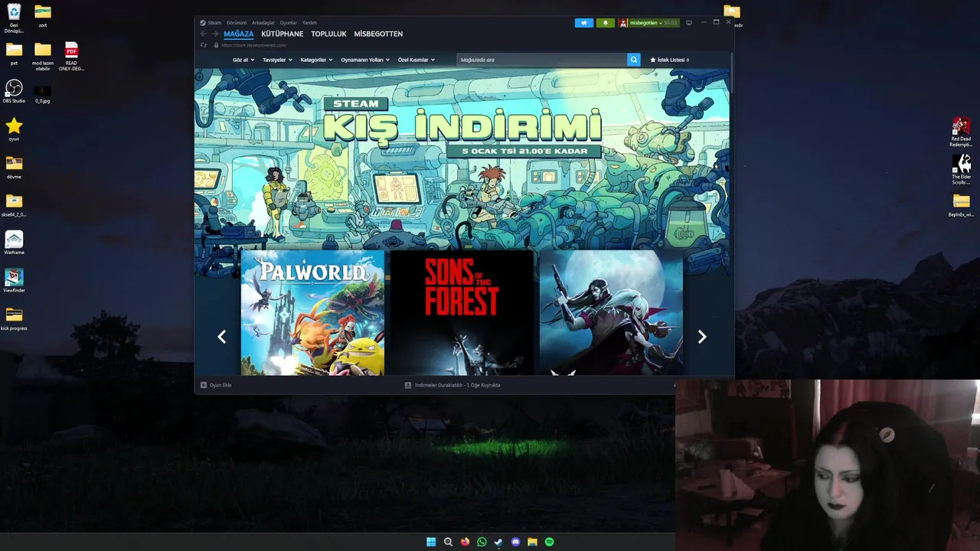Open Discord from the taskbar
Screen dimensions: 980x551
[x=515, y=542]
